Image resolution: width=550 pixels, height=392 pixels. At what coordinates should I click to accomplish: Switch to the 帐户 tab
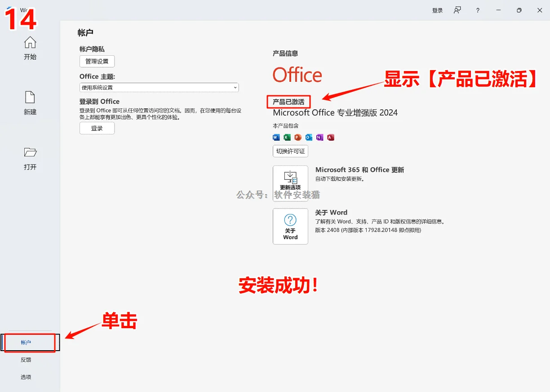coord(26,343)
